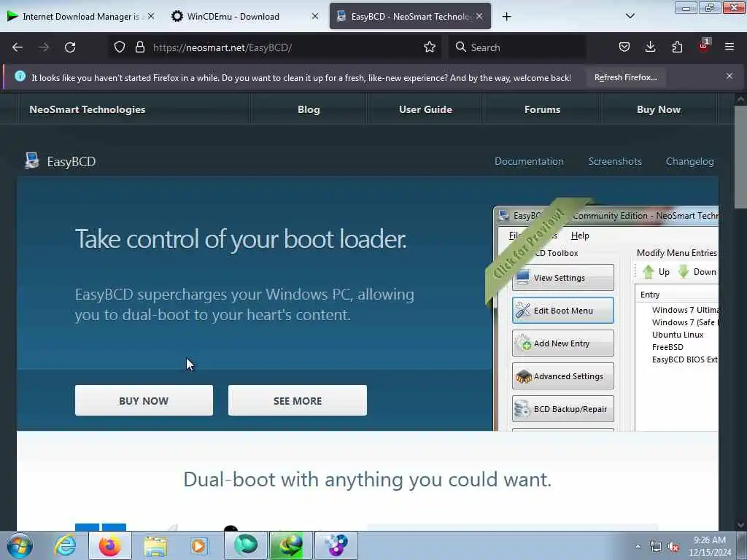Screen dimensions: 747x560
Task: Open Windows Explorer folder in taskbar
Action: coord(155,545)
